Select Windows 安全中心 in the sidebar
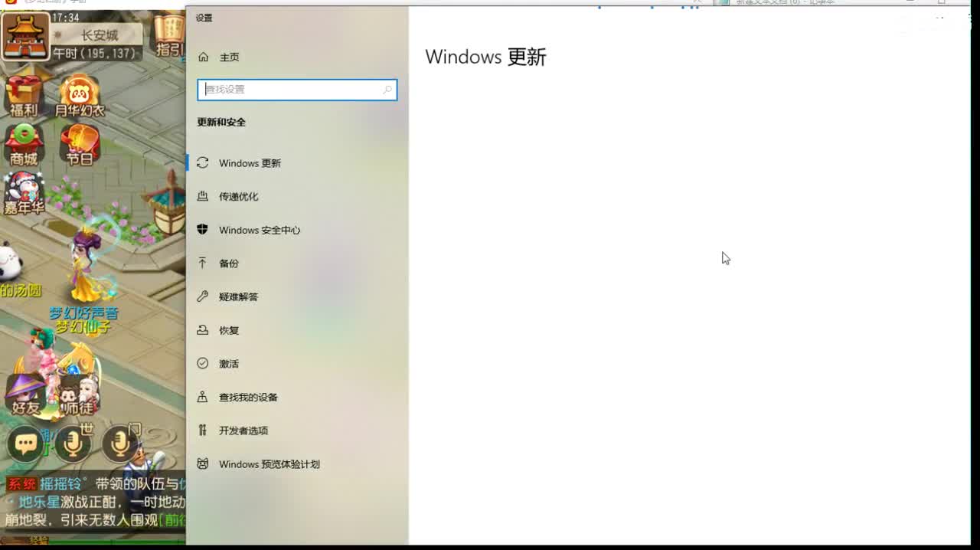This screenshot has width=980, height=550. pos(260,230)
